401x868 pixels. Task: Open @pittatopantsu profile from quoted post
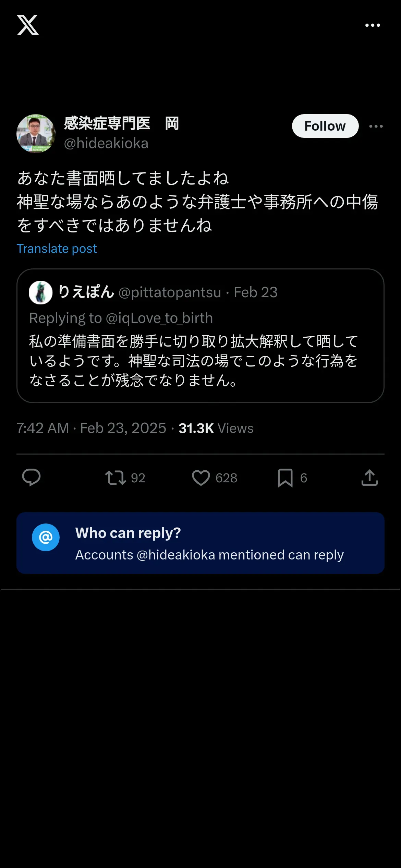pos(170,292)
